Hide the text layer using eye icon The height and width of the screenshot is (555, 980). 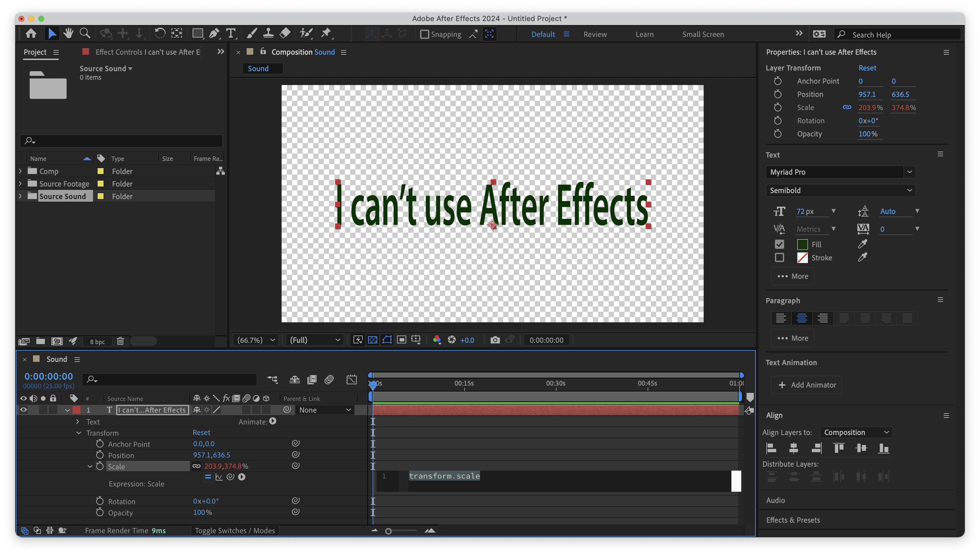point(23,410)
